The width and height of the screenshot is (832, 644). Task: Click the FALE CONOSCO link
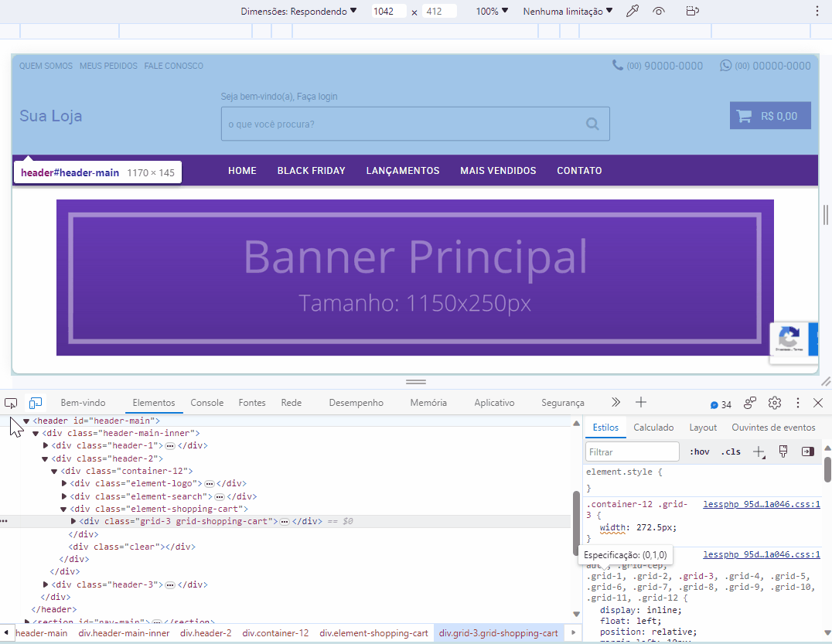pyautogui.click(x=173, y=66)
